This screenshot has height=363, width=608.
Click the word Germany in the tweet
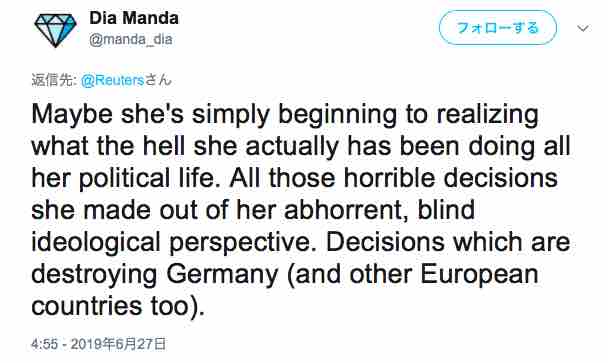click(222, 275)
